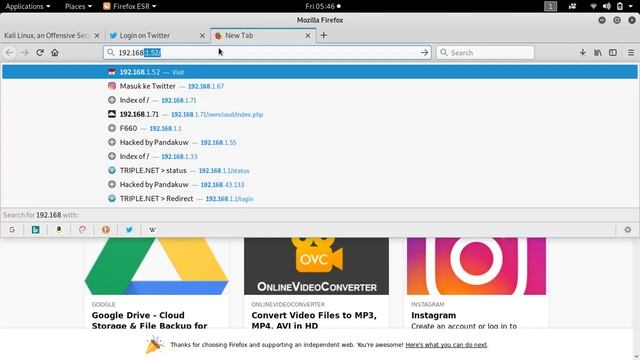The width and height of the screenshot is (640, 360).
Task: Search with DuckDuckGo one-off engine
Action: pyautogui.click(x=106, y=230)
